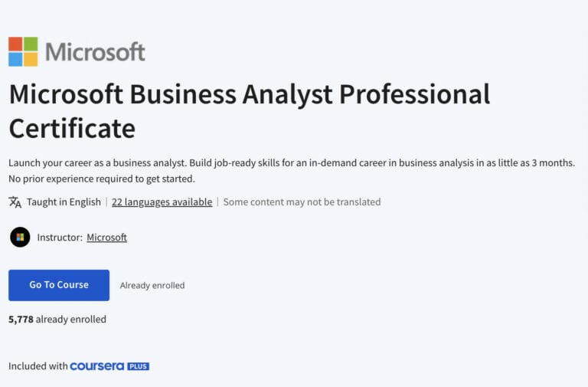Click the bold 5,778 enrollment number
This screenshot has height=387, width=588.
tap(21, 320)
